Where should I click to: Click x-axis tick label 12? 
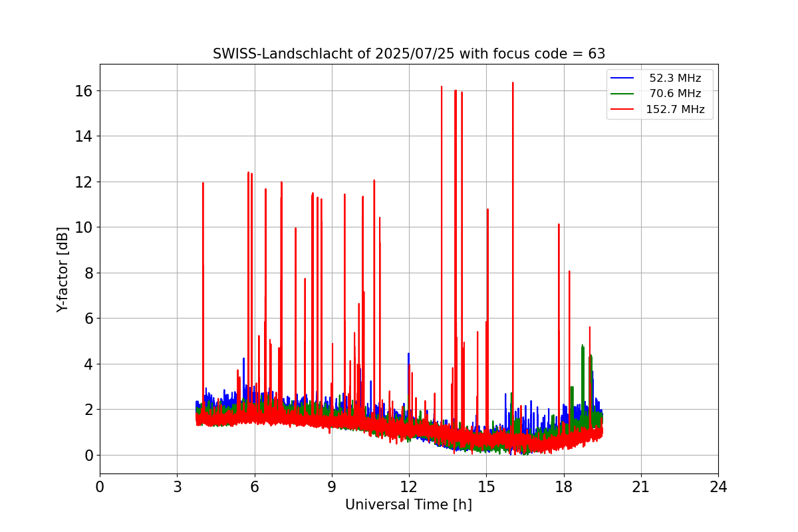coord(409,487)
